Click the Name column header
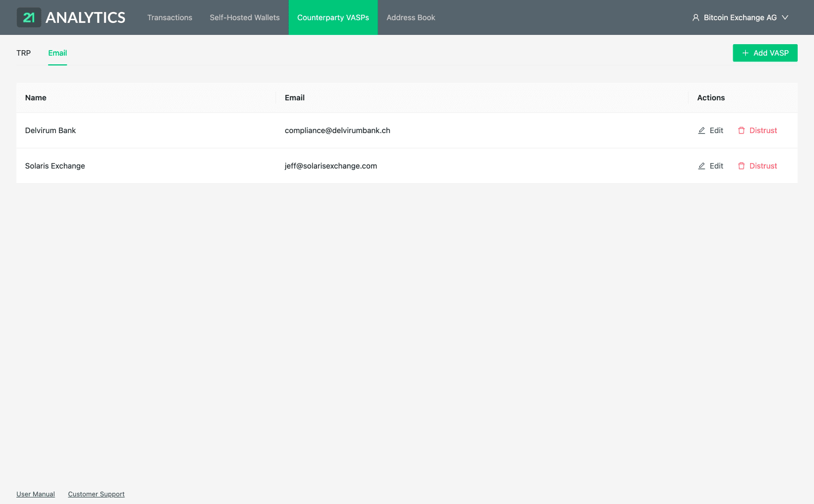Image resolution: width=814 pixels, height=504 pixels. (x=35, y=98)
